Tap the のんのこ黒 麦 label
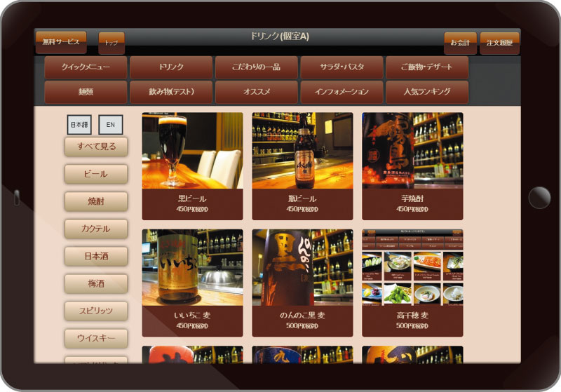Screen dimensions: 561x392 [302, 316]
